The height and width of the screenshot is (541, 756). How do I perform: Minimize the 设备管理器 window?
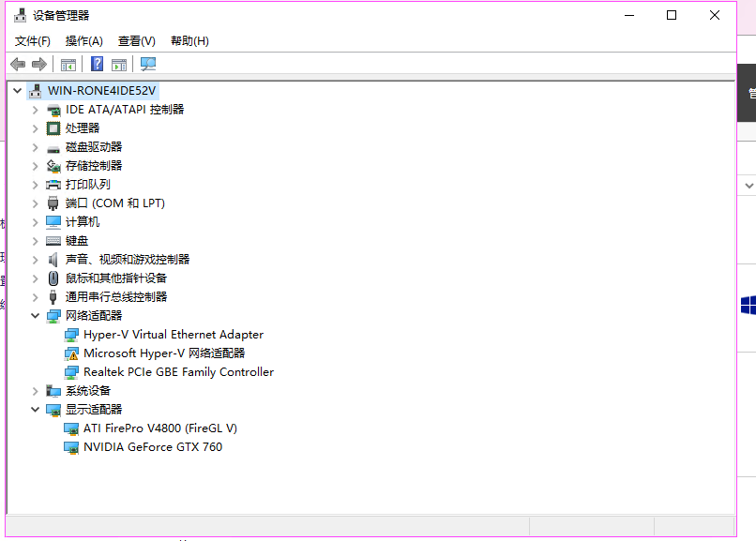point(629,15)
